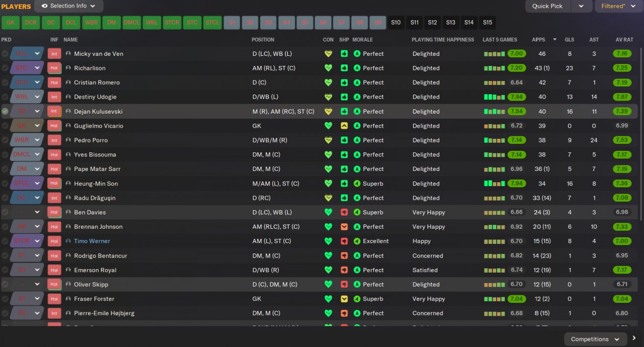
Task: Click the morale icon for Micky van de Ven
Action: pos(357,54)
